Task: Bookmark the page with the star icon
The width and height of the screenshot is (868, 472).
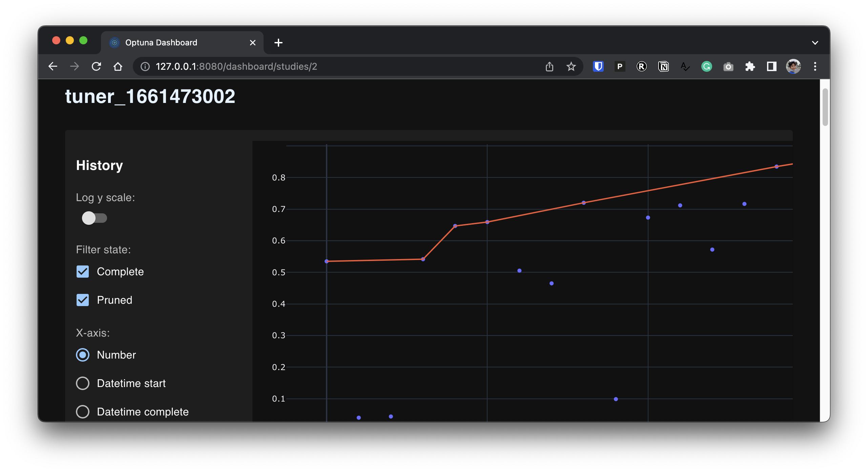Action: (571, 66)
